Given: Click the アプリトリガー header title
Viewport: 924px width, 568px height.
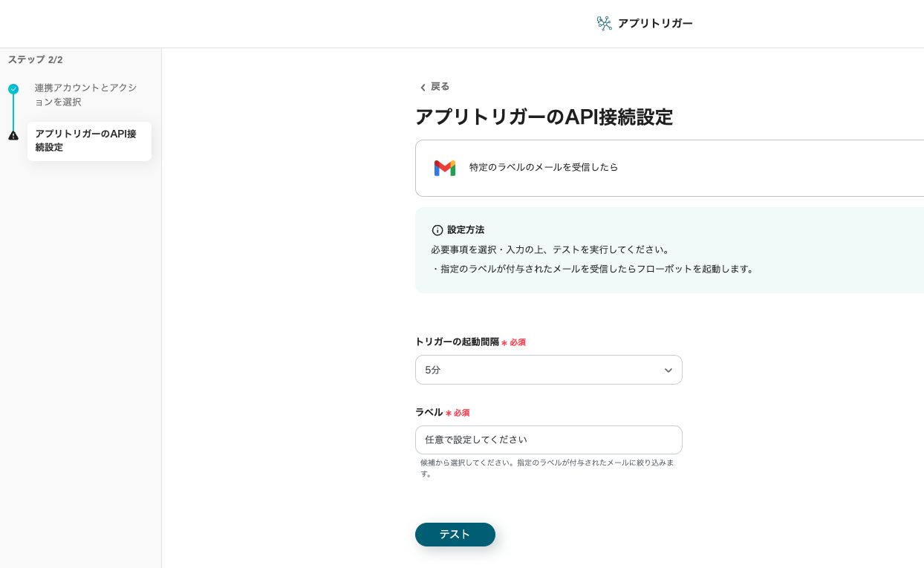Looking at the screenshot, I should [654, 24].
